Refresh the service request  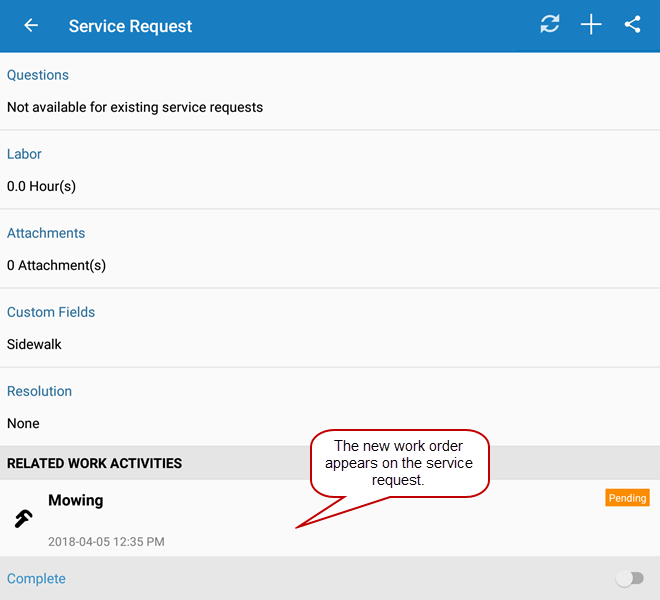(550, 25)
